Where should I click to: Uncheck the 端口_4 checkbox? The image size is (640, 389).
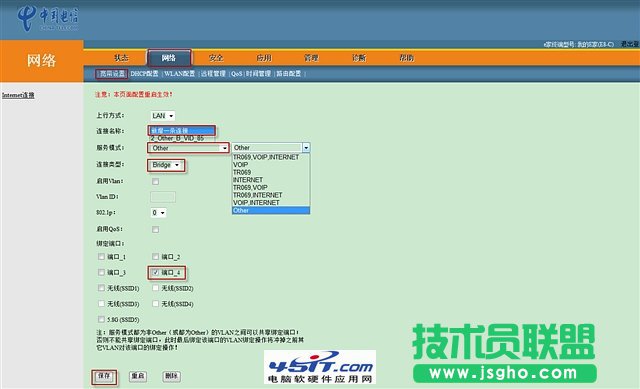(156, 272)
